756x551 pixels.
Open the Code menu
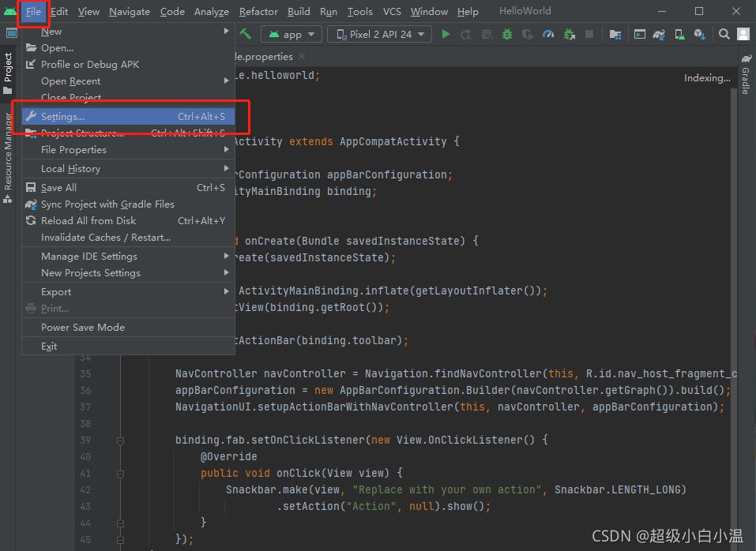pos(172,12)
